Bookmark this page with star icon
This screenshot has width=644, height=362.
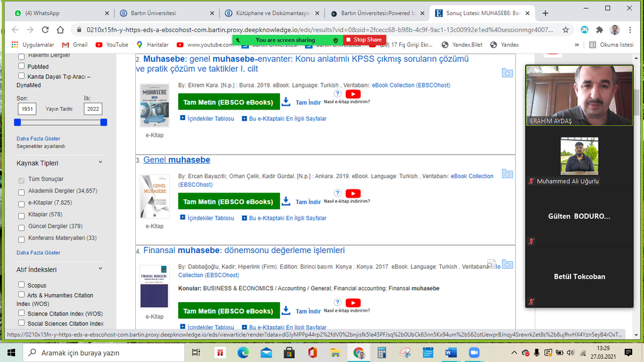point(566,30)
